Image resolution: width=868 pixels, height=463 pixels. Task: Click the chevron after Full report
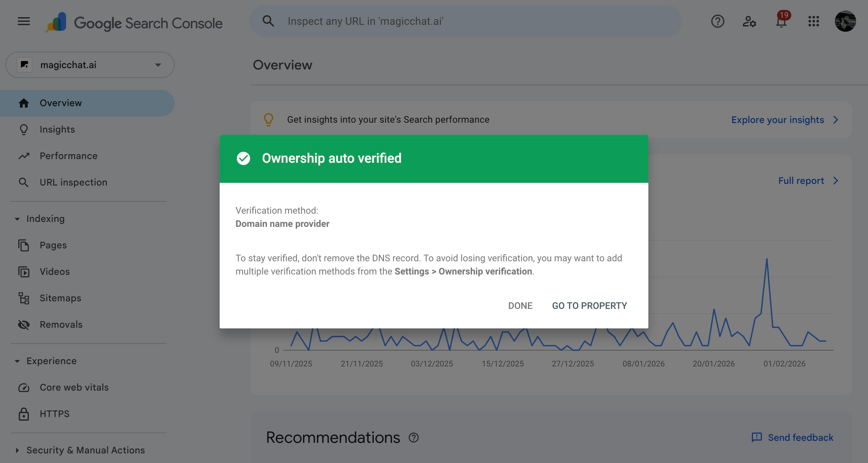[835, 181]
